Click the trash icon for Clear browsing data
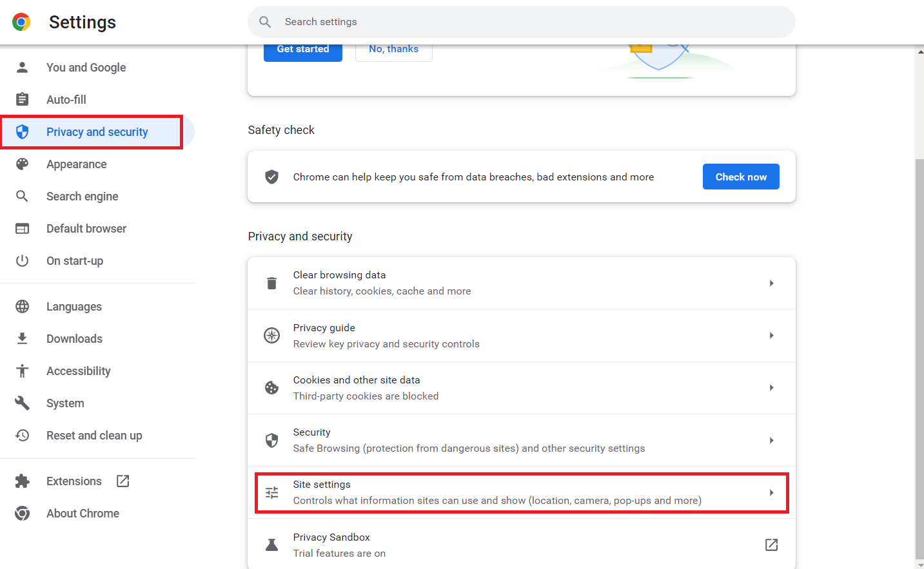The height and width of the screenshot is (569, 924). (x=271, y=284)
